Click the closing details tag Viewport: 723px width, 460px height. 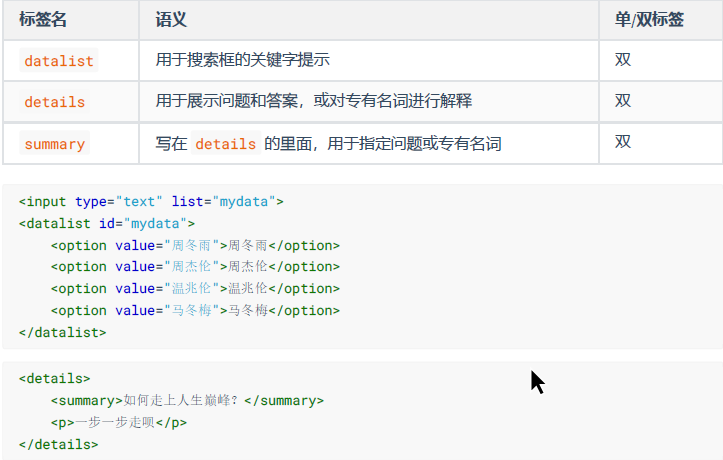59,444
